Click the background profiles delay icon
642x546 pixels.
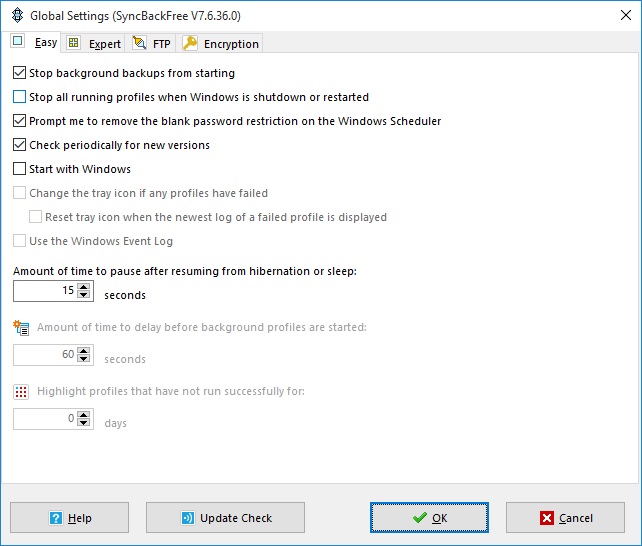(x=21, y=327)
